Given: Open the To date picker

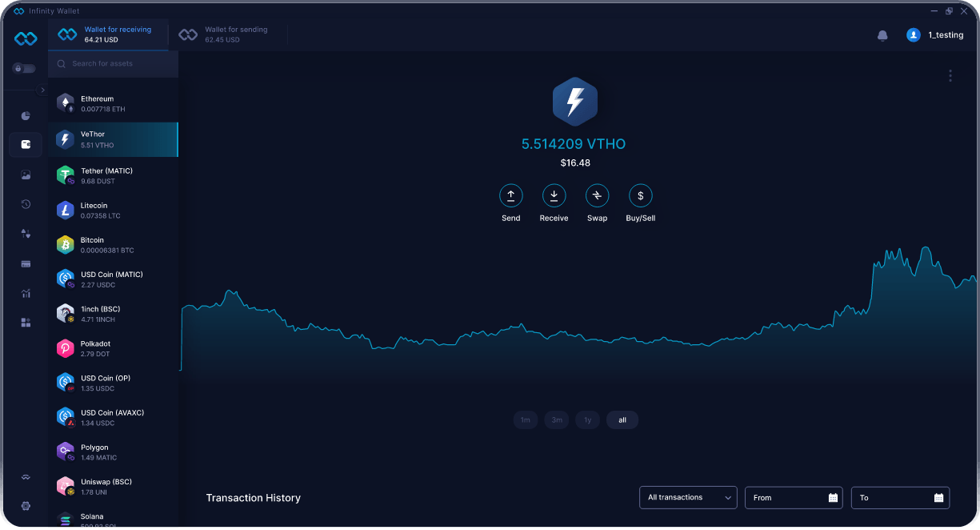Looking at the screenshot, I should 901,497.
